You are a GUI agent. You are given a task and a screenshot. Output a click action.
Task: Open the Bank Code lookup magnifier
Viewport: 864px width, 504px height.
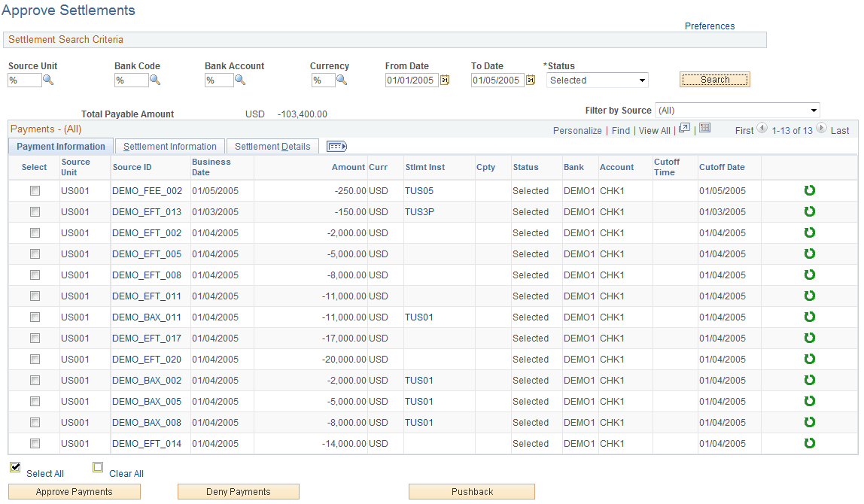[155, 80]
